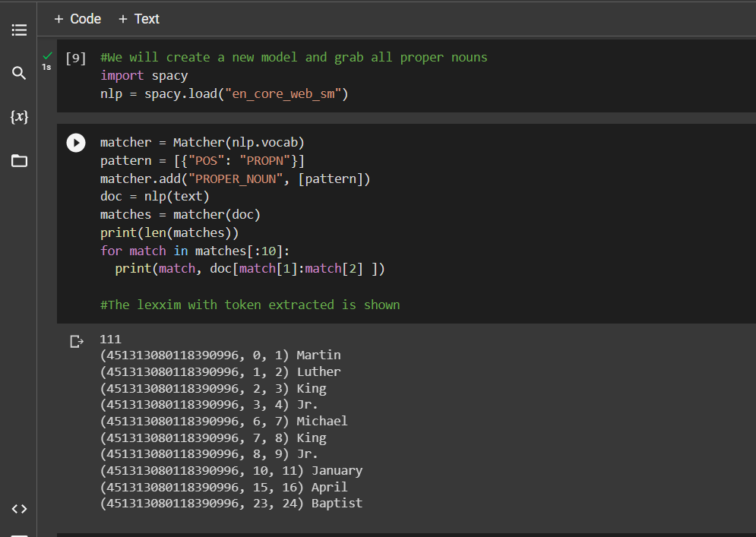Click the line 'import spacy'
The height and width of the screenshot is (537, 756).
pos(144,76)
